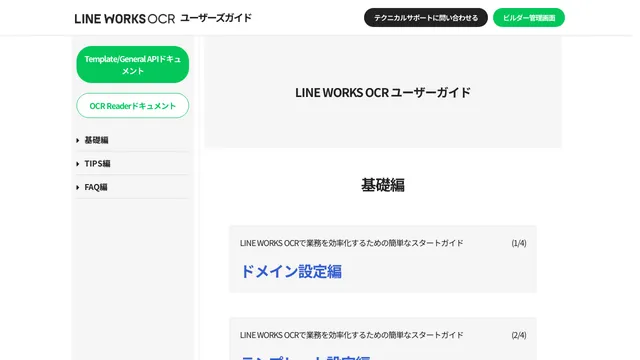The height and width of the screenshot is (360, 640).
Task: Expand the TIPS編 arrow in sidebar
Action: 78,164
